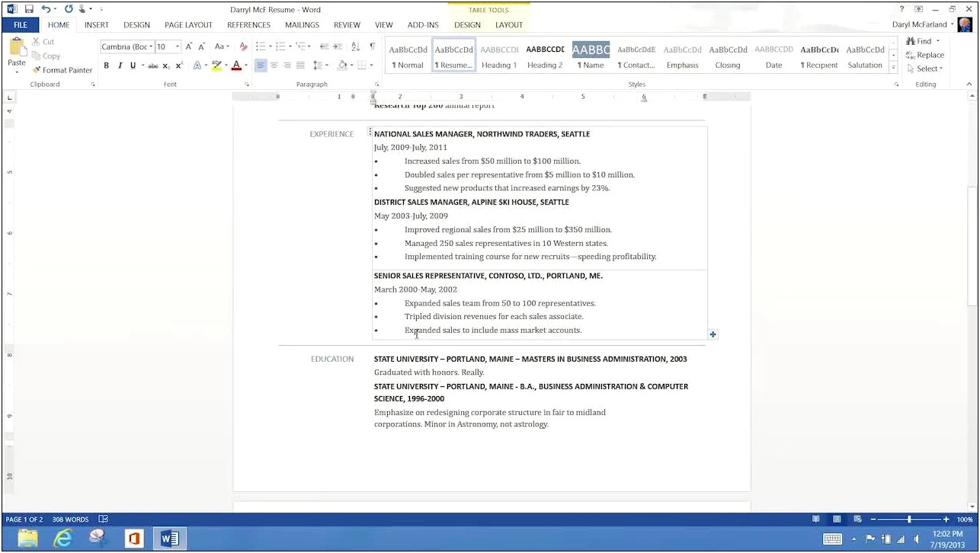The image size is (980, 553).
Task: Click the Multilevel List icon
Action: [301, 46]
